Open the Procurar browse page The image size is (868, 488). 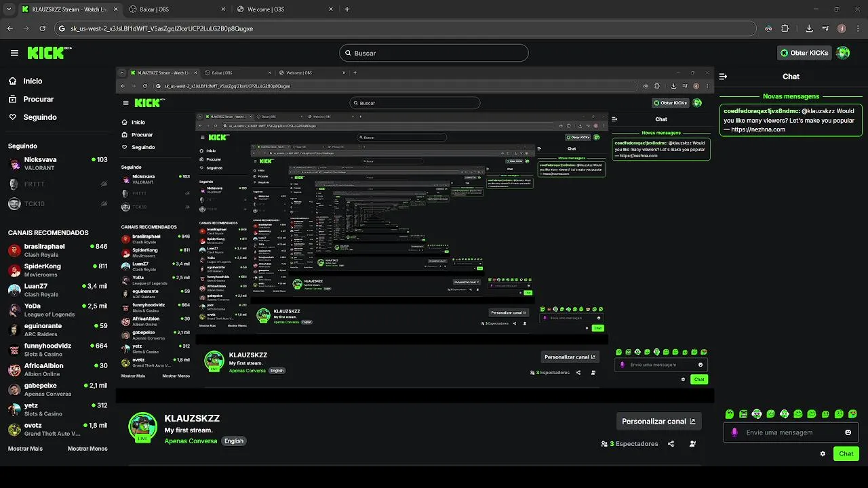(x=31, y=99)
